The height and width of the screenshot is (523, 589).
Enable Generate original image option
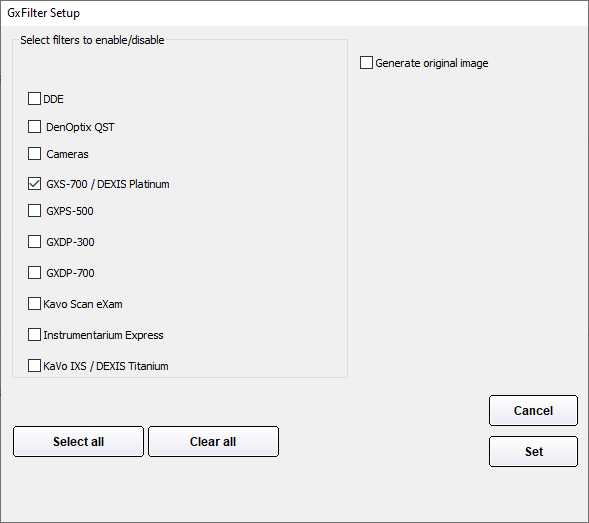pyautogui.click(x=366, y=63)
